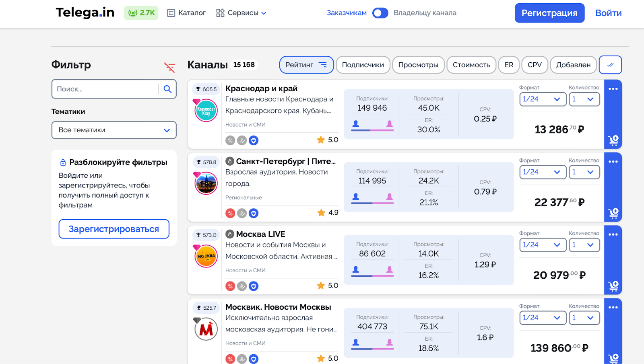Click the Telega.in logo
Image resolution: width=644 pixels, height=364 pixels.
85,12
